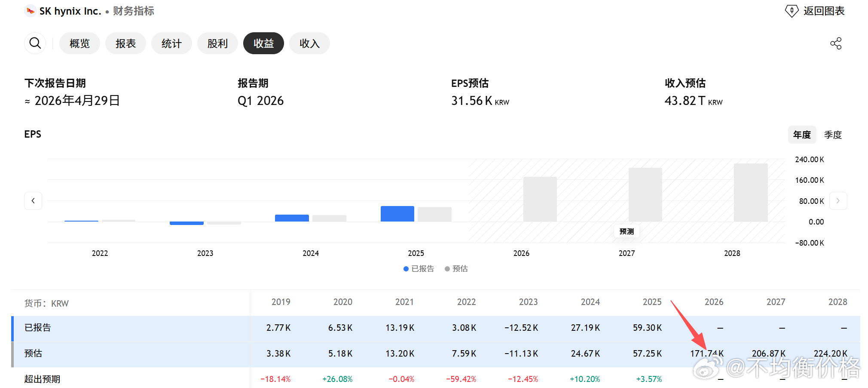Click surprise value +3.57%
868x388 pixels.
point(649,379)
